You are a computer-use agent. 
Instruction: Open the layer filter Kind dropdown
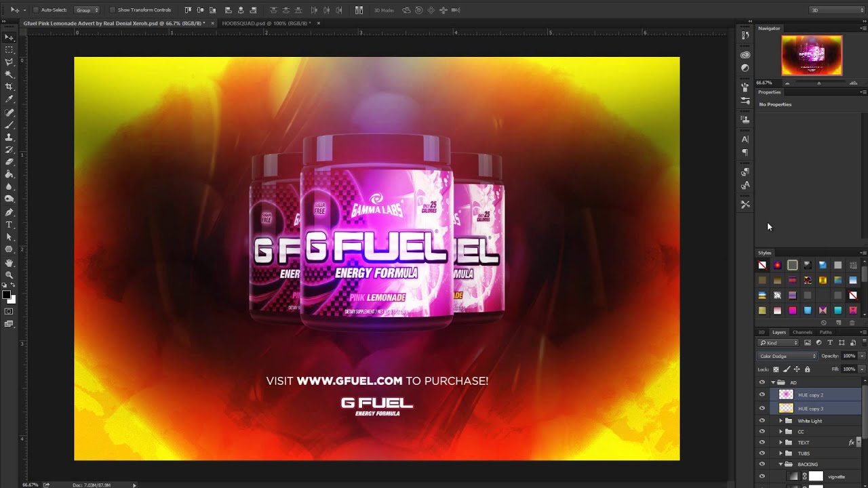778,343
